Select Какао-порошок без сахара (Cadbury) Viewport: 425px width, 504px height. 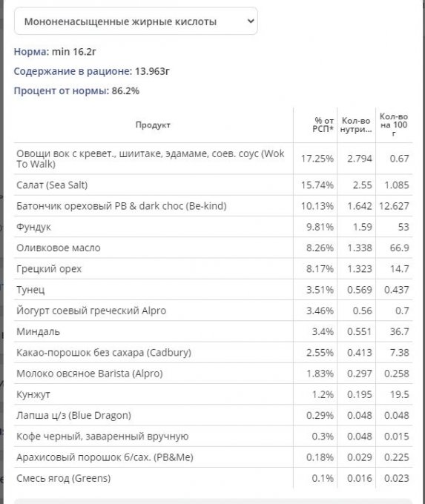[213, 352]
